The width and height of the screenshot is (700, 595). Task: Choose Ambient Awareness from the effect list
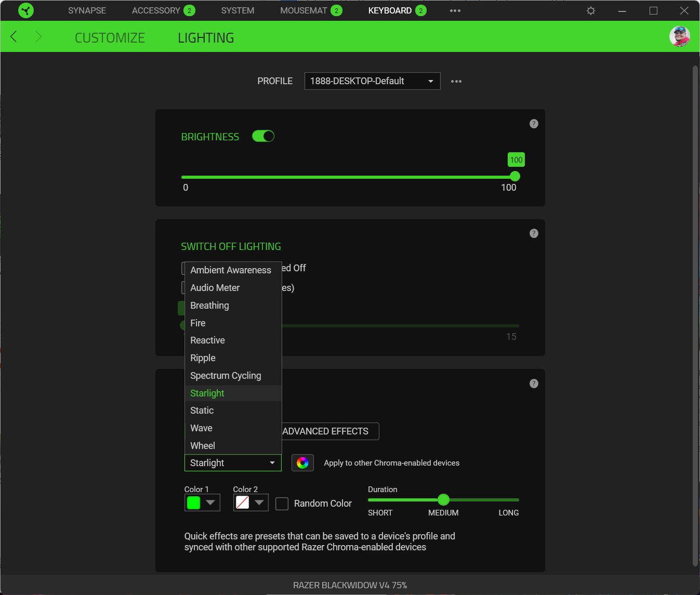tap(233, 270)
